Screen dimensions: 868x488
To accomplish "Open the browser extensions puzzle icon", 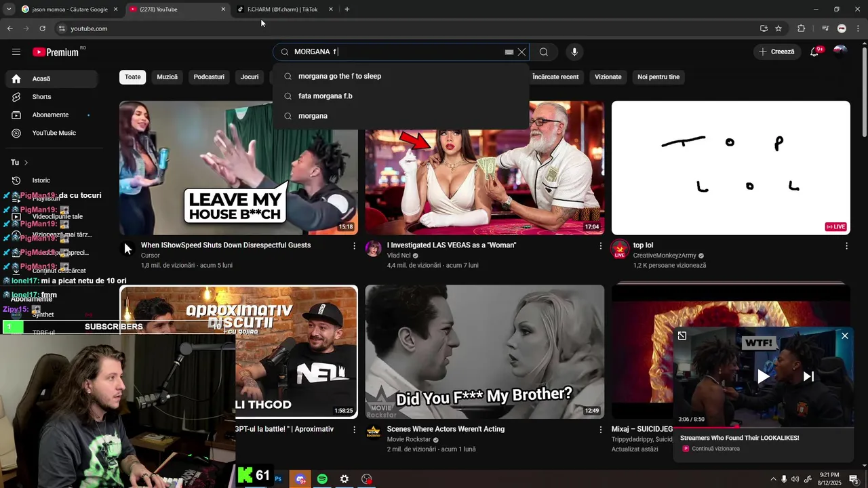I will [802, 28].
